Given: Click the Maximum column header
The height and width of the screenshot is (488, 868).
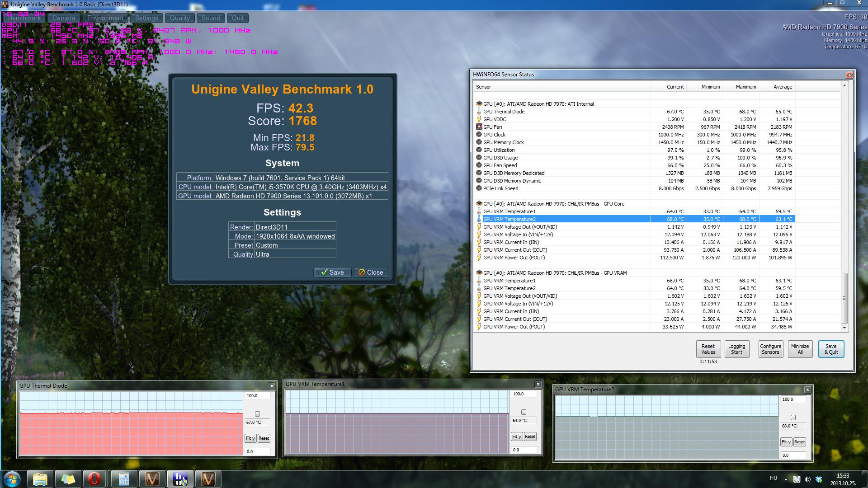Looking at the screenshot, I should click(741, 87).
